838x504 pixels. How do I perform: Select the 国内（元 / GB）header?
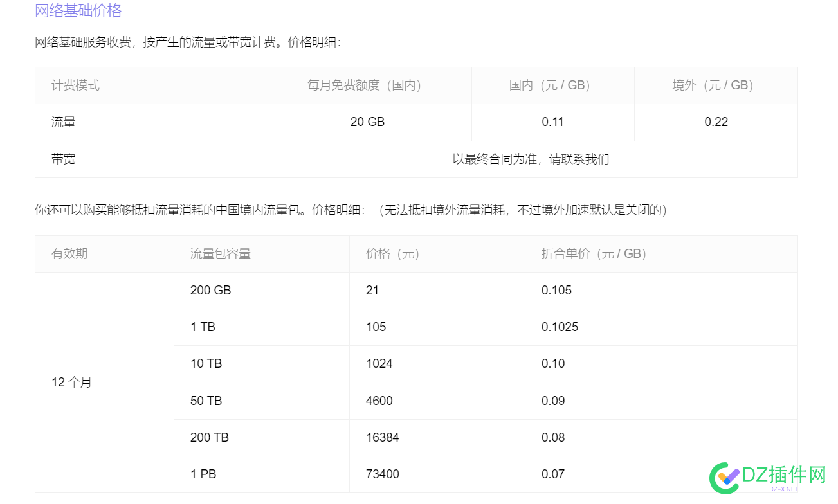pos(553,85)
